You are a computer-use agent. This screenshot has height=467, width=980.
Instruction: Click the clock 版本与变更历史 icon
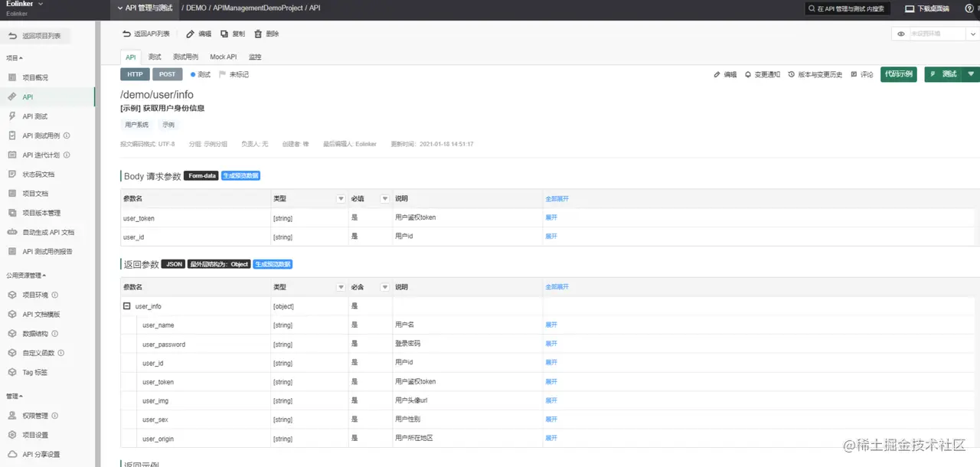(x=792, y=75)
